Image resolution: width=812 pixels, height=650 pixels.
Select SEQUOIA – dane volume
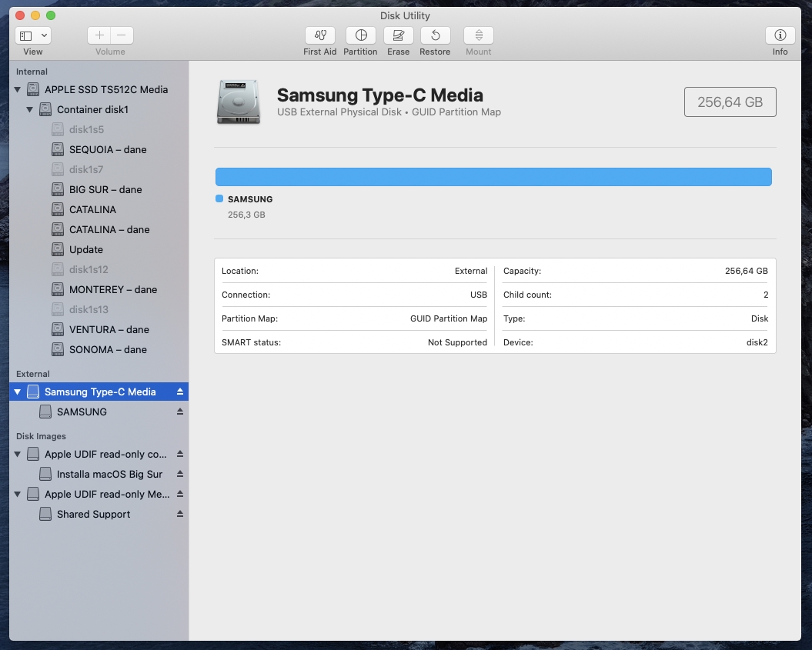tap(99, 149)
